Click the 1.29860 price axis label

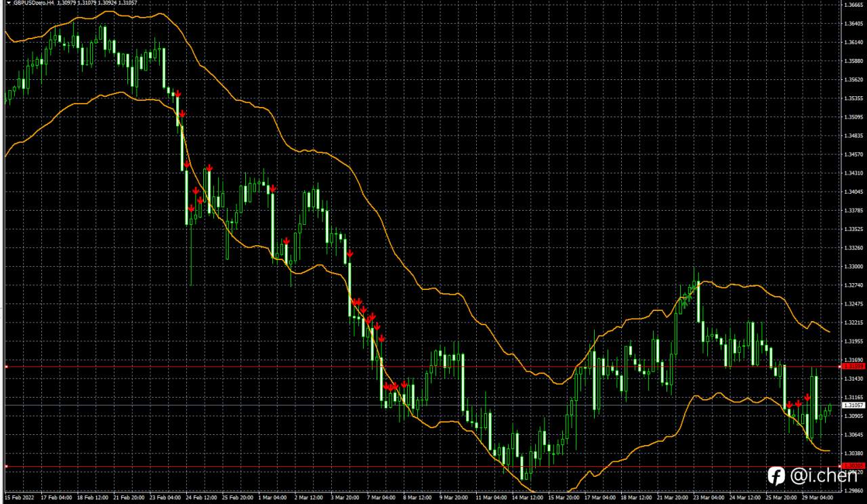853,489
